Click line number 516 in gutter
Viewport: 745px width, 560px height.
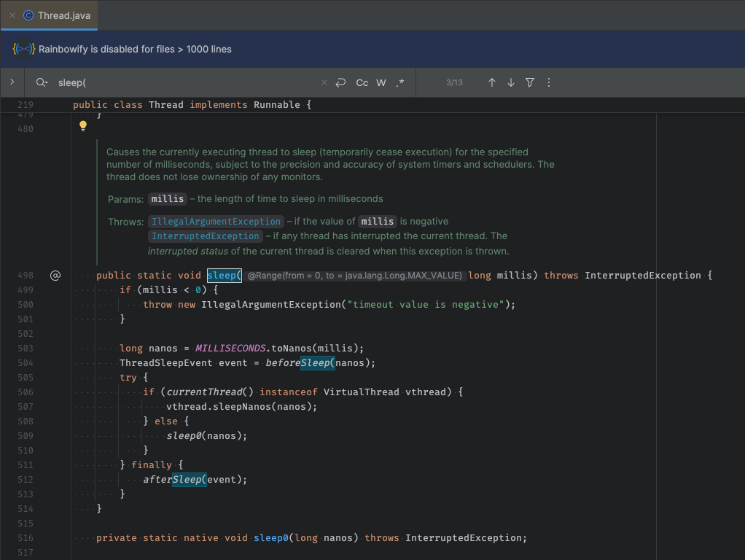(26, 538)
